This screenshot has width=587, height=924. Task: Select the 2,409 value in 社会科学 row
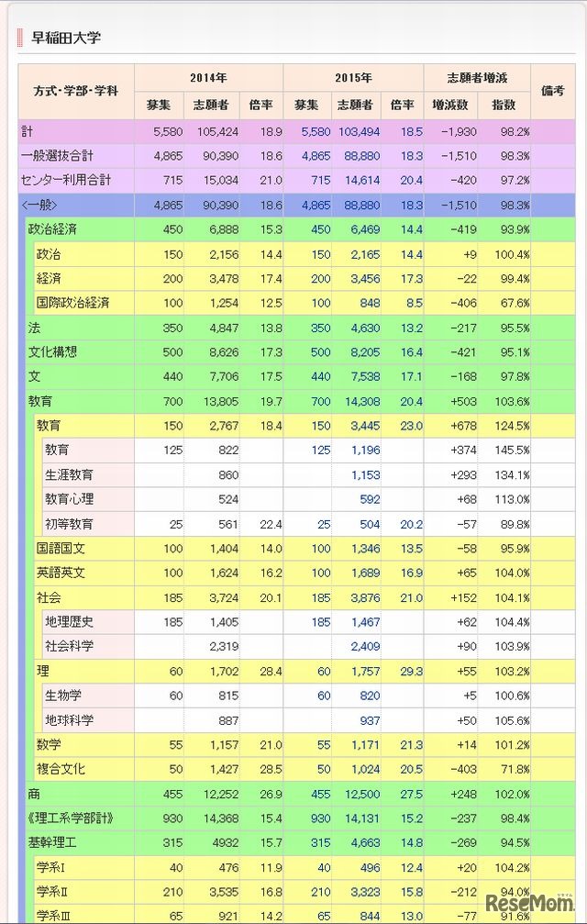point(366,647)
